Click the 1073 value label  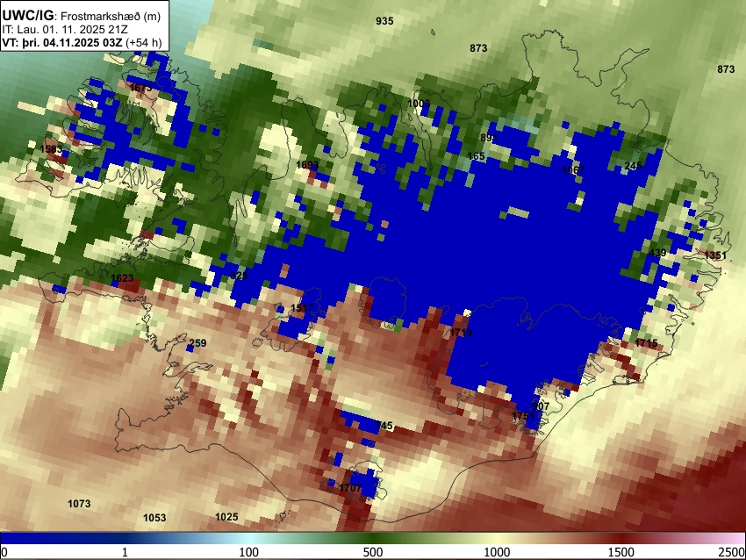click(x=79, y=503)
